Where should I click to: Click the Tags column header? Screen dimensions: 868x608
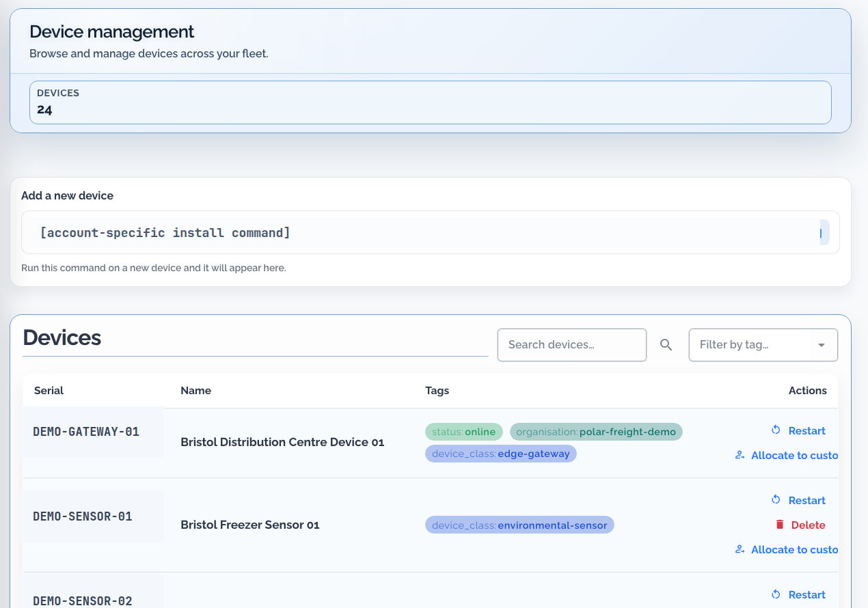coord(437,391)
